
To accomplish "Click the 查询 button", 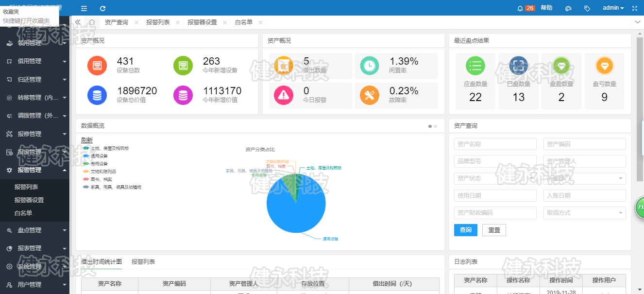I will point(465,230).
